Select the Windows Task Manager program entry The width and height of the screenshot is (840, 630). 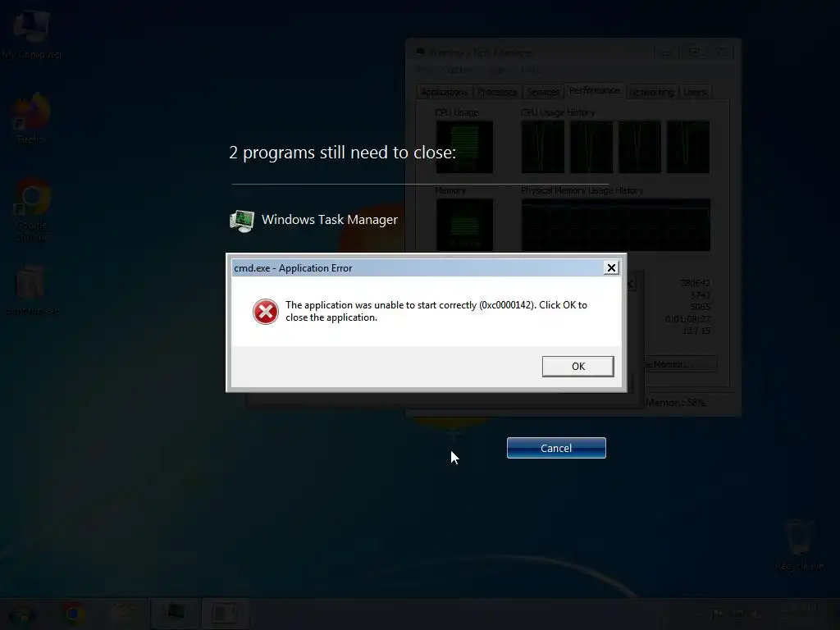pyautogui.click(x=313, y=220)
